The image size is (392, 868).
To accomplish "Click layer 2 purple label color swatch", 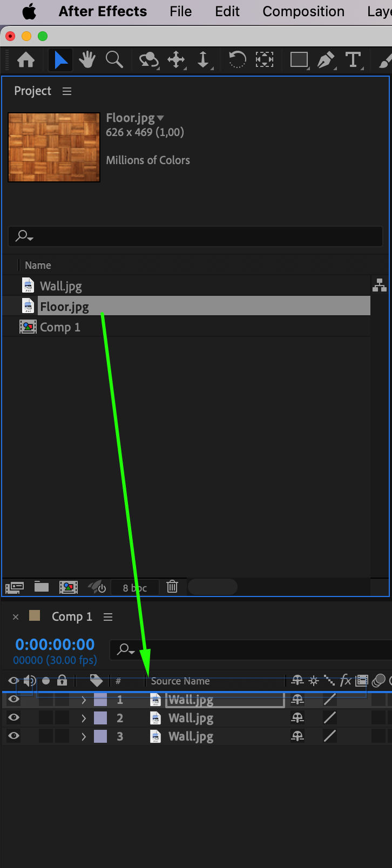I will (100, 718).
